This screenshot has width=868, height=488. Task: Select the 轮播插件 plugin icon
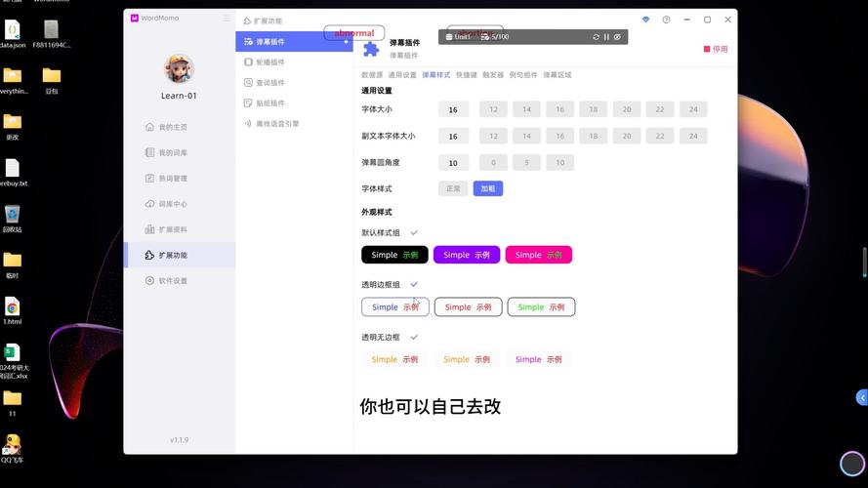pyautogui.click(x=248, y=62)
